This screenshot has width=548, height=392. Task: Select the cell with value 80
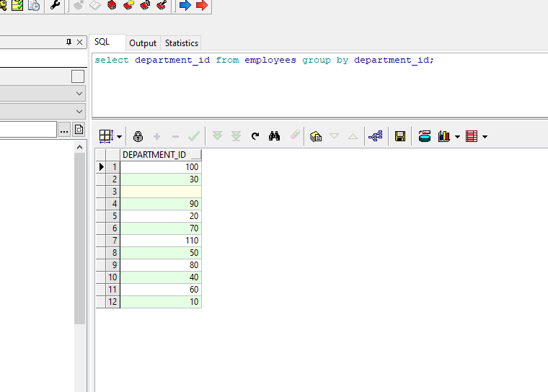pyautogui.click(x=161, y=265)
